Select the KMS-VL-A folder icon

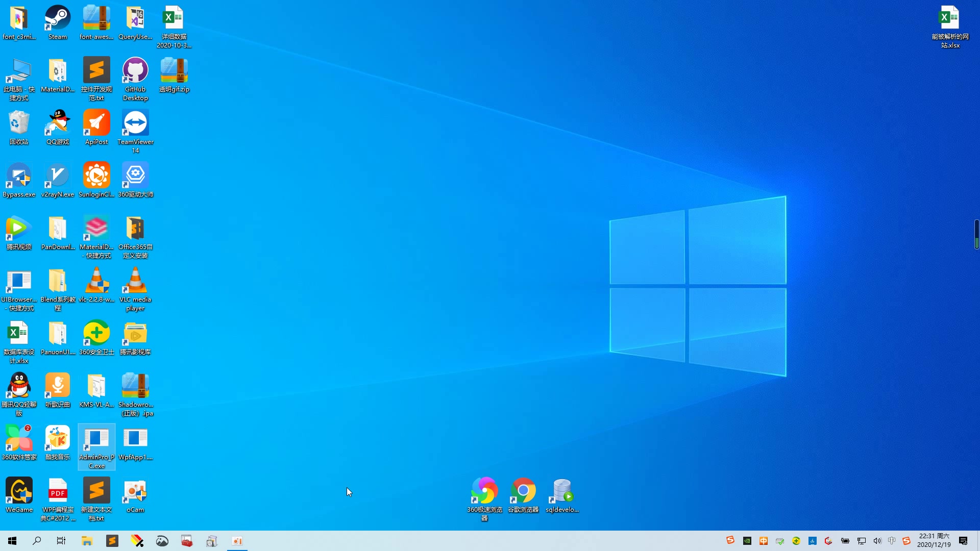click(96, 391)
